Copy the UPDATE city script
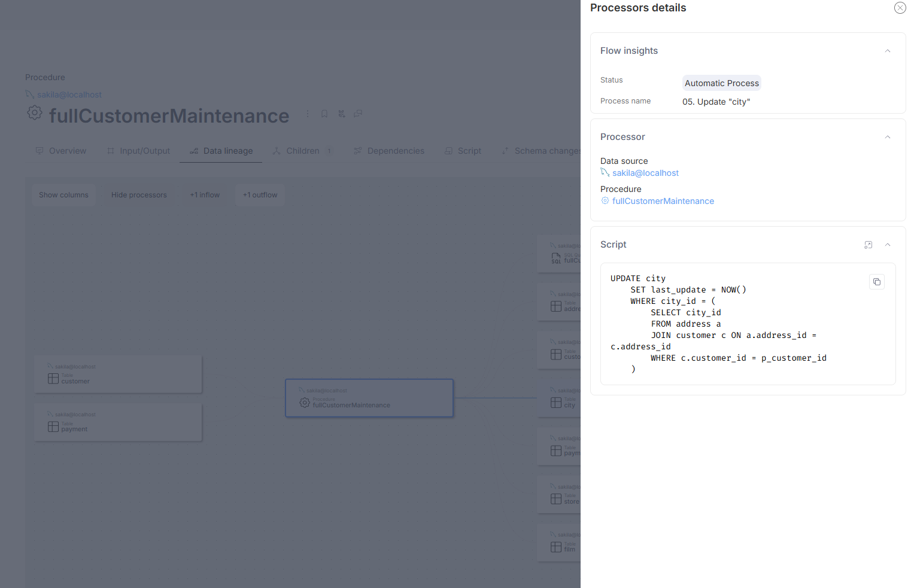This screenshot has height=588, width=914. coord(877,282)
